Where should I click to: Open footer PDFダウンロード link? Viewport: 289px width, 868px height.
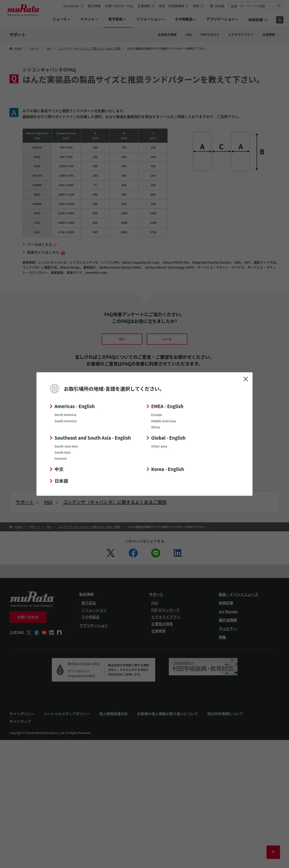pyautogui.click(x=165, y=610)
